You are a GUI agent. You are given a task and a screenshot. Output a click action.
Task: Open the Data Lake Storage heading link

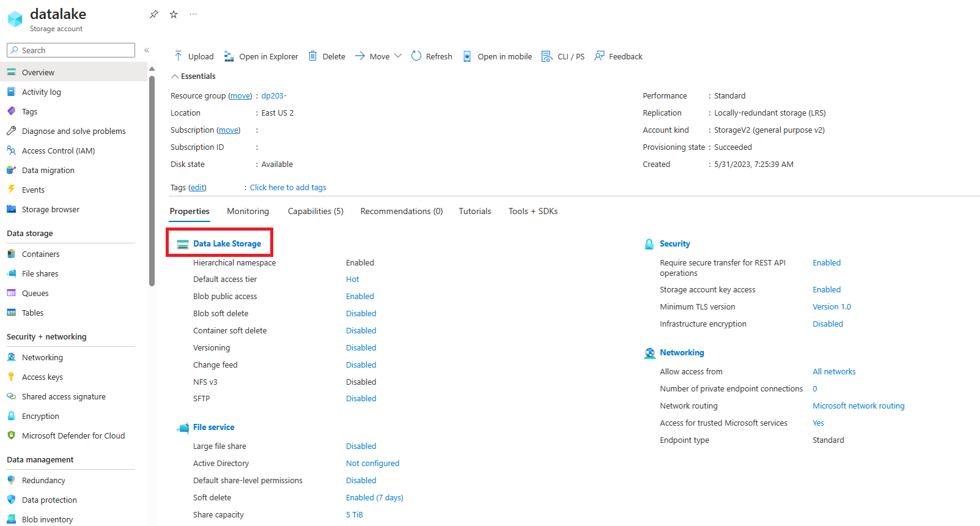click(227, 243)
